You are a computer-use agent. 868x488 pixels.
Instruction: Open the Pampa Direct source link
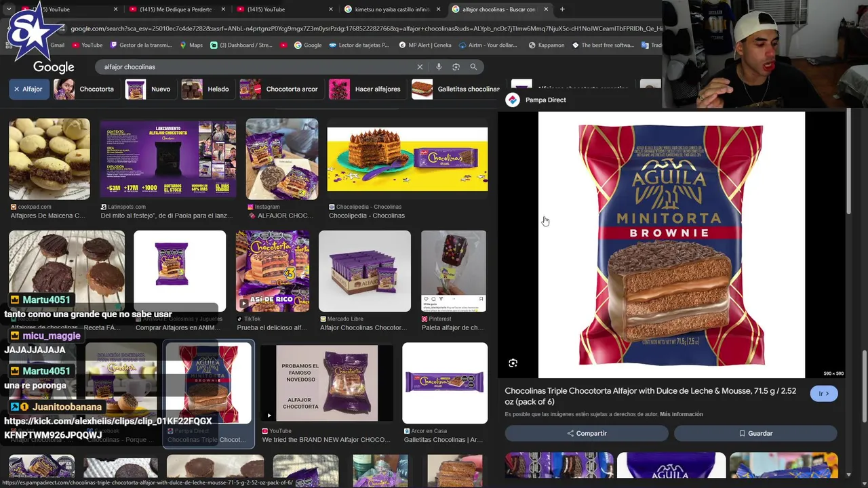point(536,100)
